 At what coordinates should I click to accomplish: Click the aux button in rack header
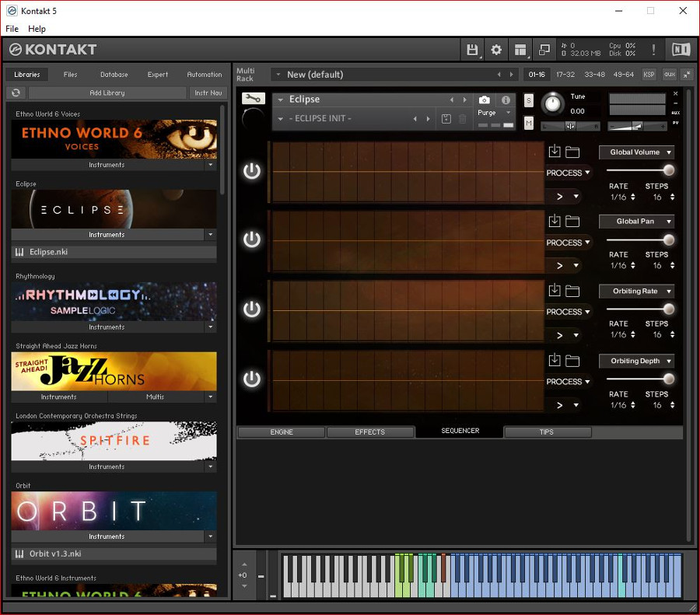pos(669,75)
